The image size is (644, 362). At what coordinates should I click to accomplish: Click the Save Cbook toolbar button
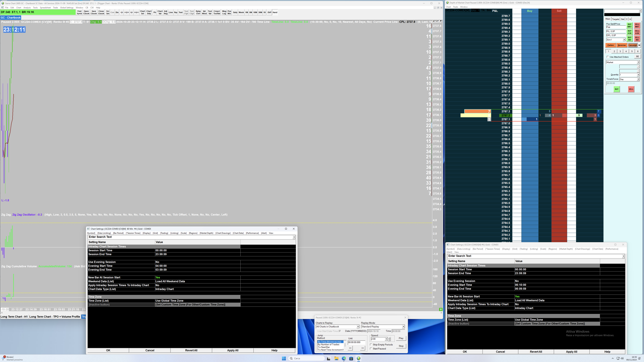pyautogui.click(x=94, y=12)
